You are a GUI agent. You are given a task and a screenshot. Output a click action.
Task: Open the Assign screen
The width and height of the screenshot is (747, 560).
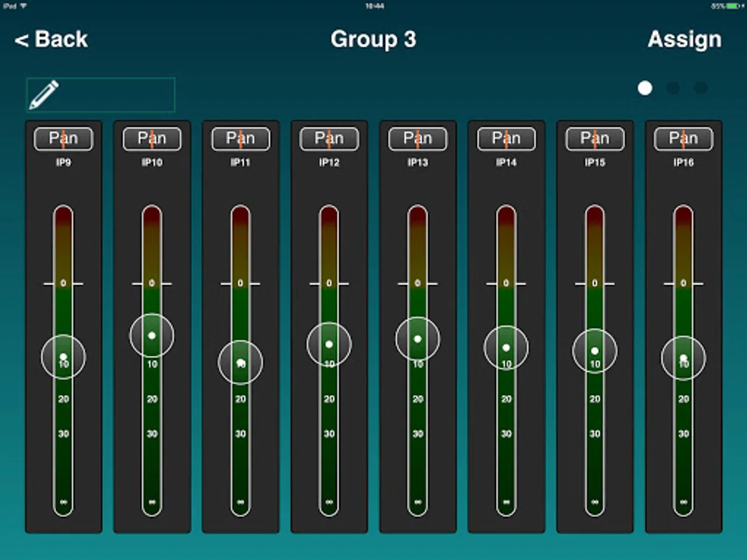[684, 39]
